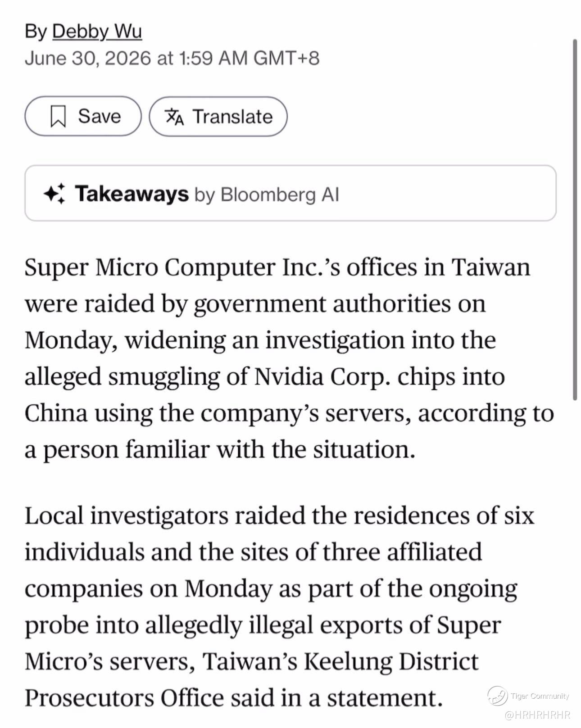The image size is (581, 728).
Task: Open the @HRHRHRHR user handle
Action: point(537,714)
